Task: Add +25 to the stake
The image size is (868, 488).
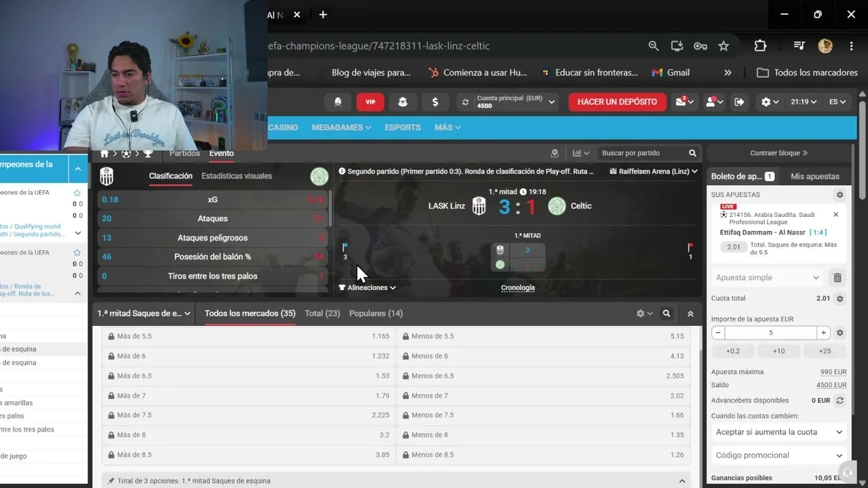Action: (825, 351)
